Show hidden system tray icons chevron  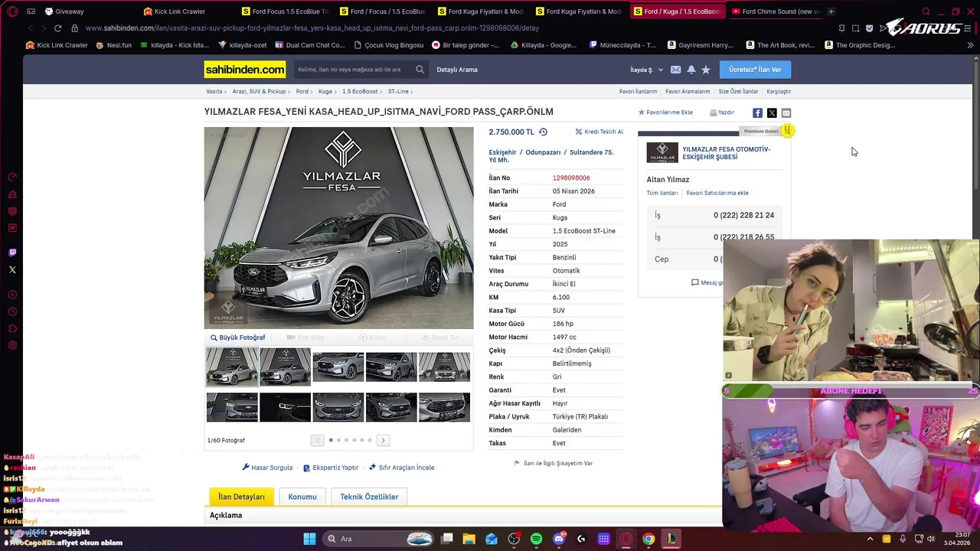pyautogui.click(x=870, y=539)
